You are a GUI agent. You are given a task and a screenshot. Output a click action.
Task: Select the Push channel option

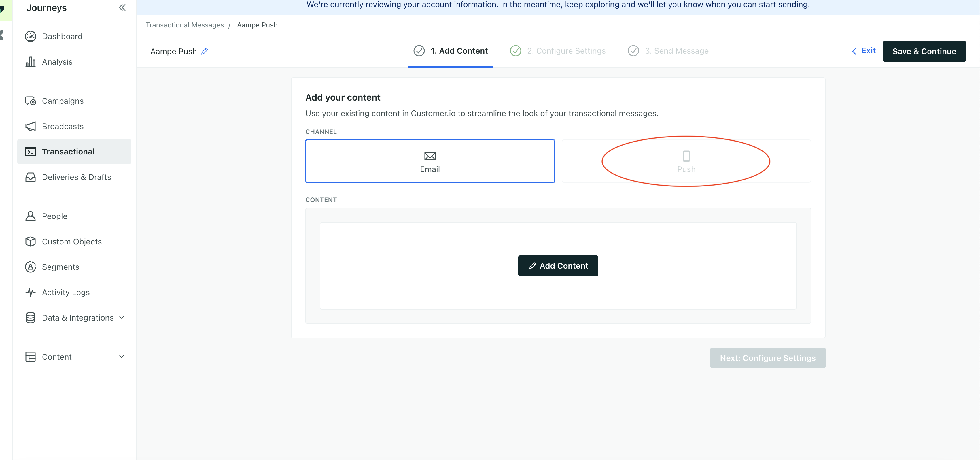pos(686,161)
